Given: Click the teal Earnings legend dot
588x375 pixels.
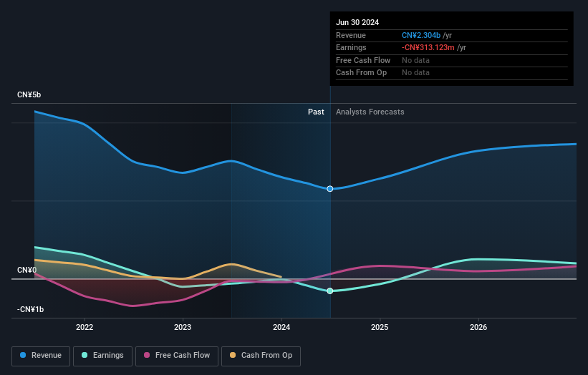Looking at the screenshot, I should click(85, 355).
